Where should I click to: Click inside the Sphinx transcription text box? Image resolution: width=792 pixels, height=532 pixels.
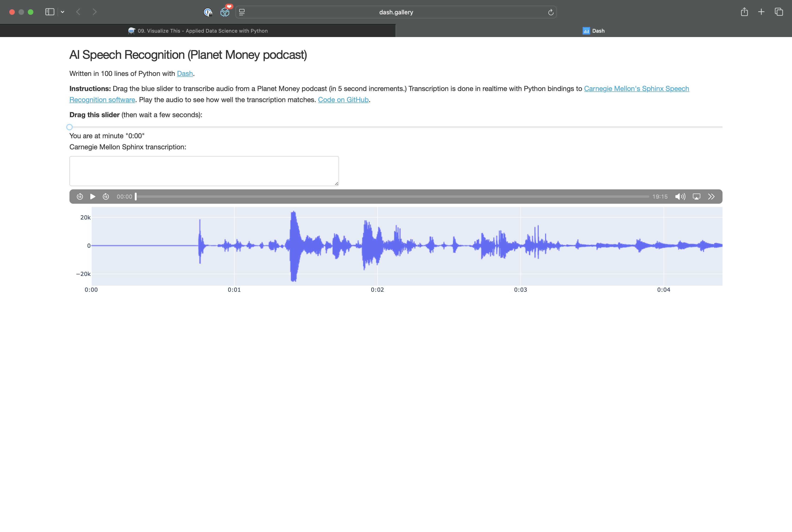[204, 171]
